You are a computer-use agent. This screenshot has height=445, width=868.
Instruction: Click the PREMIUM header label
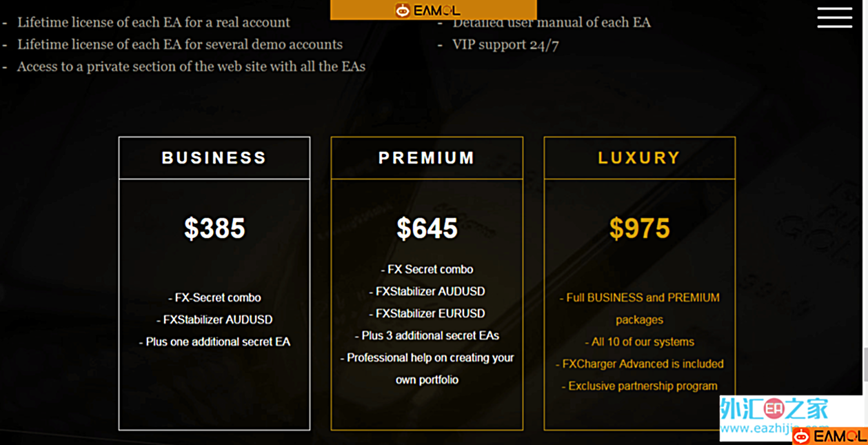pos(427,157)
